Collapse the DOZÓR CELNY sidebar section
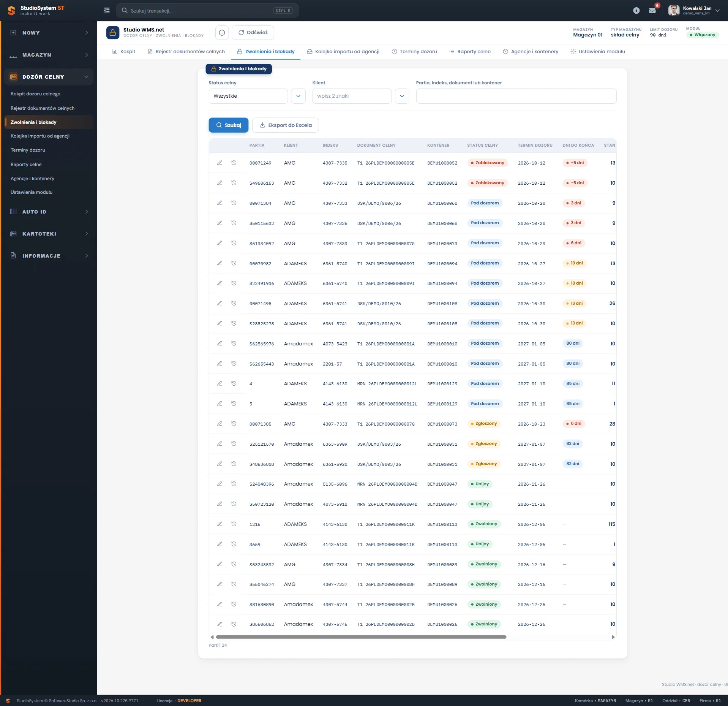The image size is (728, 706). pos(49,77)
